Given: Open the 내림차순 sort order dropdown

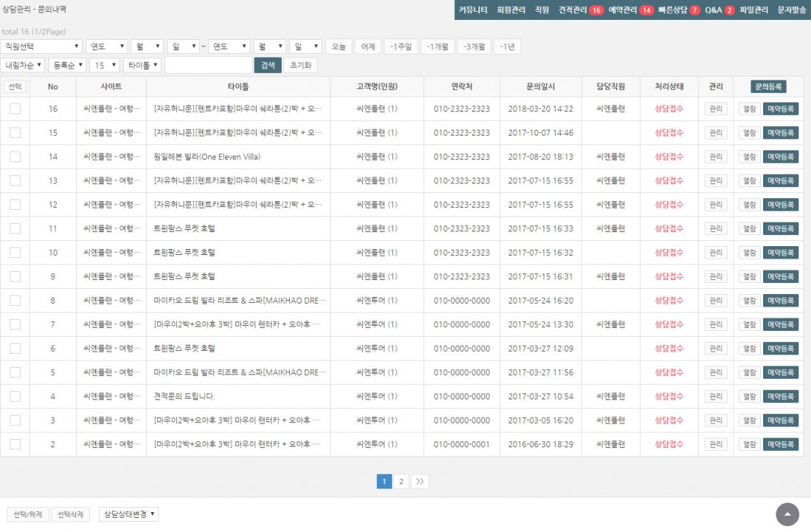Looking at the screenshot, I should point(23,65).
